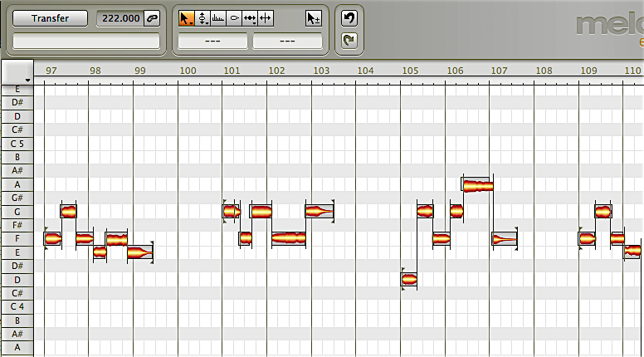Select the G note blob in bar 97
Screen dimensions: 644x357
pos(68,212)
